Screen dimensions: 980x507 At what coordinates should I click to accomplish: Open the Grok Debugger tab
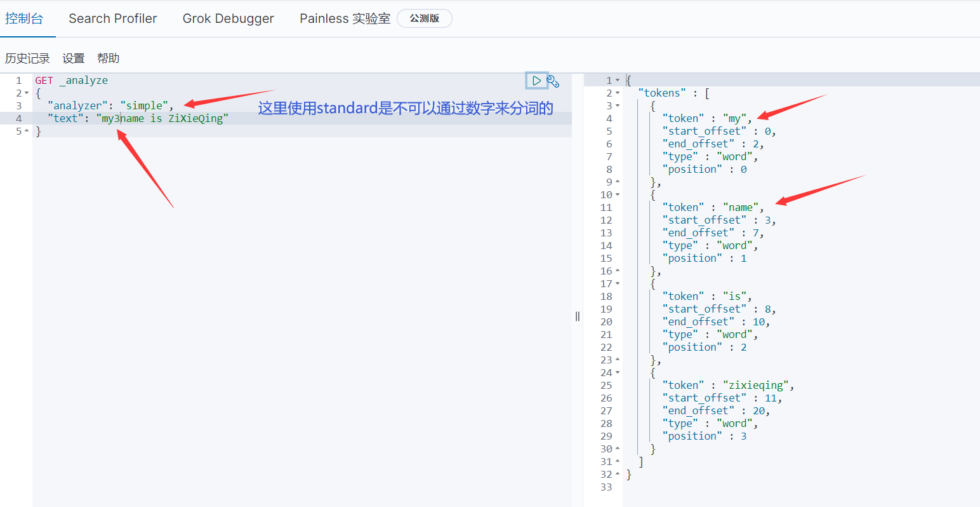pos(228,18)
